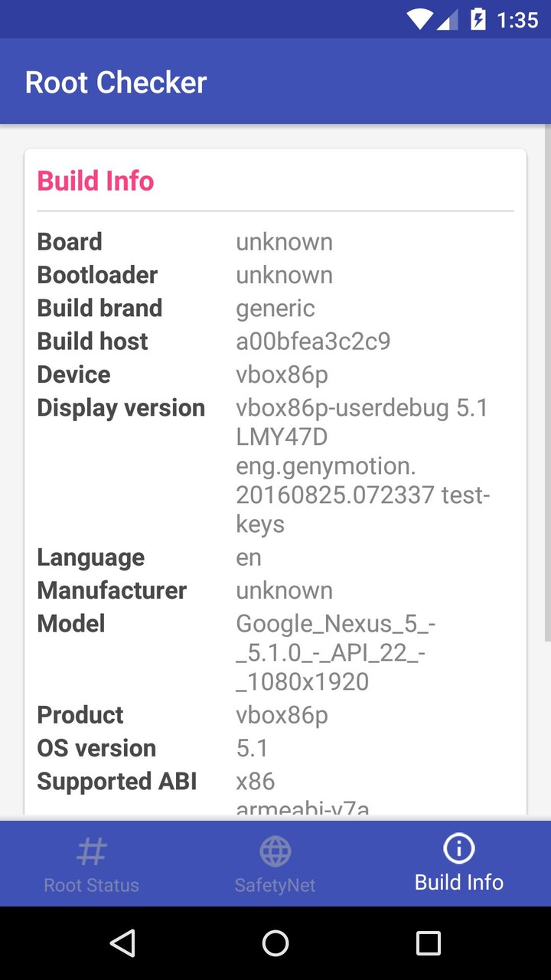Screen dimensions: 551x980
Task: Tap the OS version 5.1 value
Action: coord(253,747)
